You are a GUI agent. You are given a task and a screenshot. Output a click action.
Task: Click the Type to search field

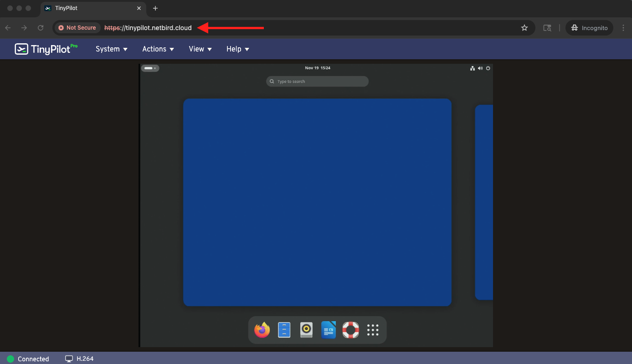tap(317, 82)
